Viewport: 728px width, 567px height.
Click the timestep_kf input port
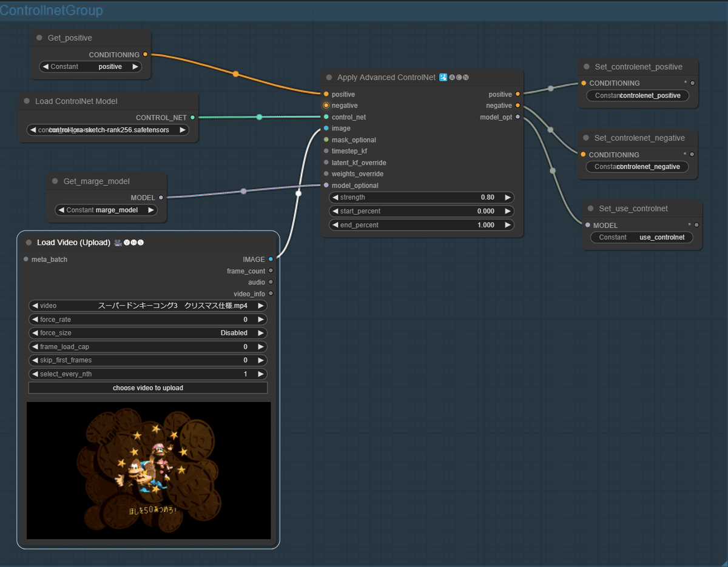click(326, 151)
